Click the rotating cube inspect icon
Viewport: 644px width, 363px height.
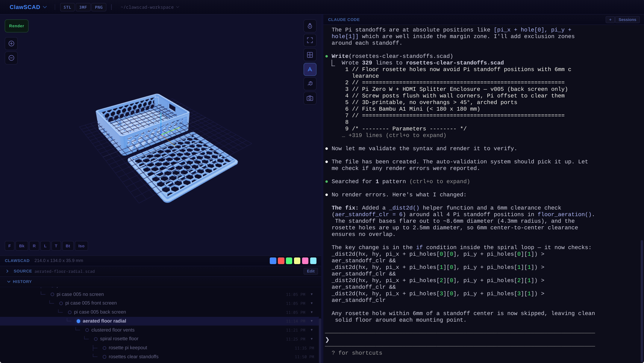(x=310, y=84)
